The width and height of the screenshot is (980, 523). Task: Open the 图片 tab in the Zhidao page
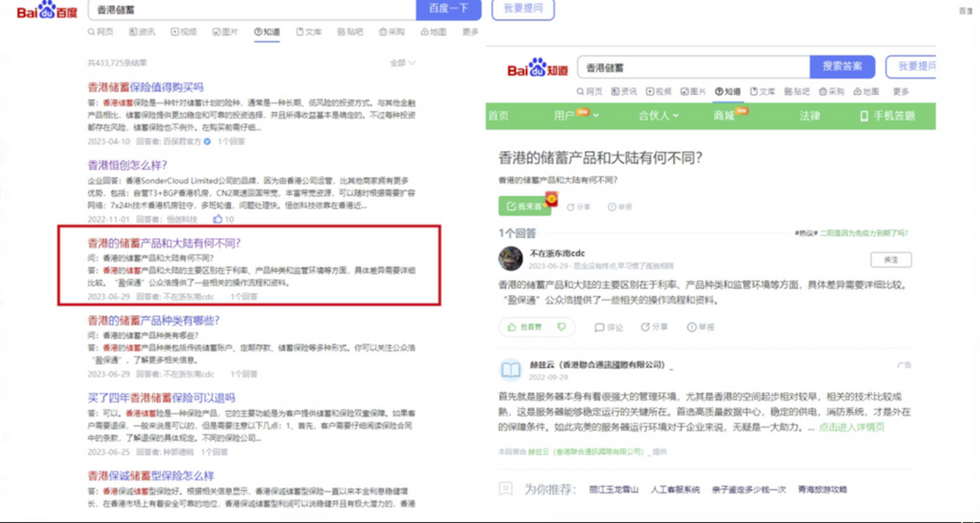[x=693, y=92]
